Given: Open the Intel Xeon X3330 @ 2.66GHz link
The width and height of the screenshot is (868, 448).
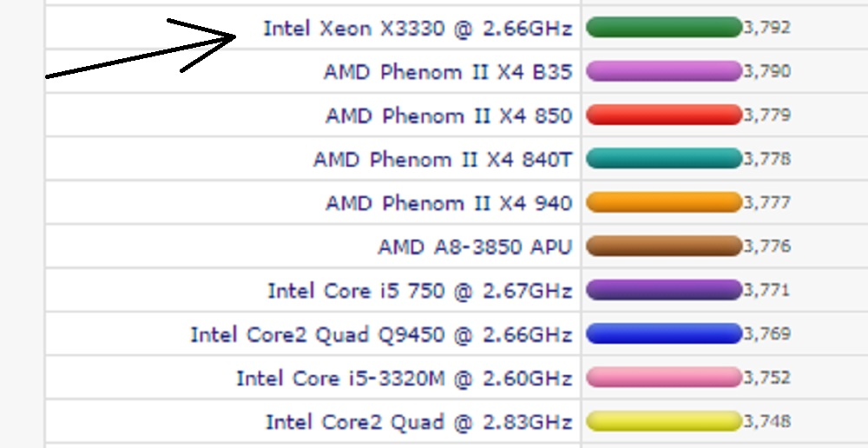Looking at the screenshot, I should [418, 29].
